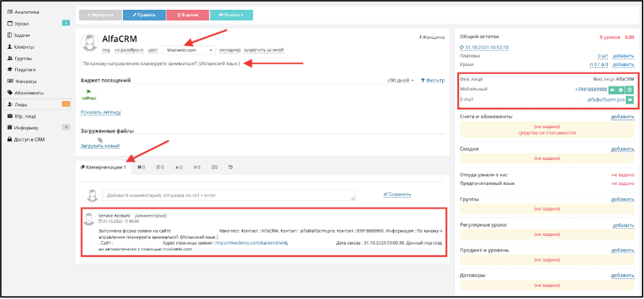Open the second tab with book icon

tap(141, 167)
